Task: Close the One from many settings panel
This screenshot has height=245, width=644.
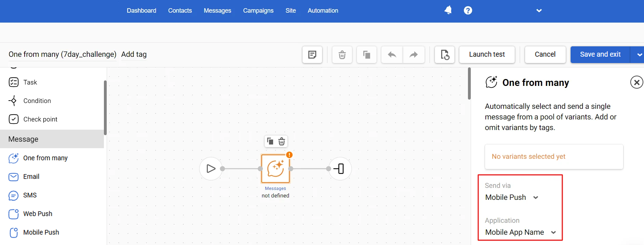Action: point(636,82)
